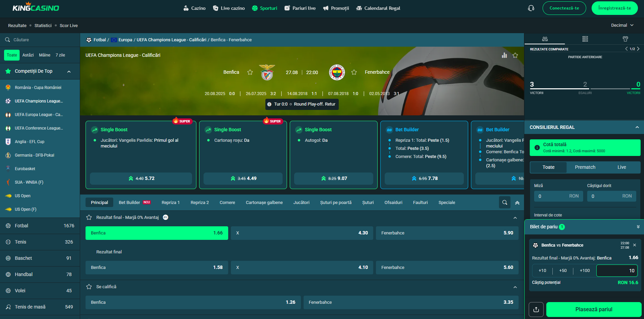Favorite Fenerbahce team star
This screenshot has height=319, width=644.
point(354,72)
